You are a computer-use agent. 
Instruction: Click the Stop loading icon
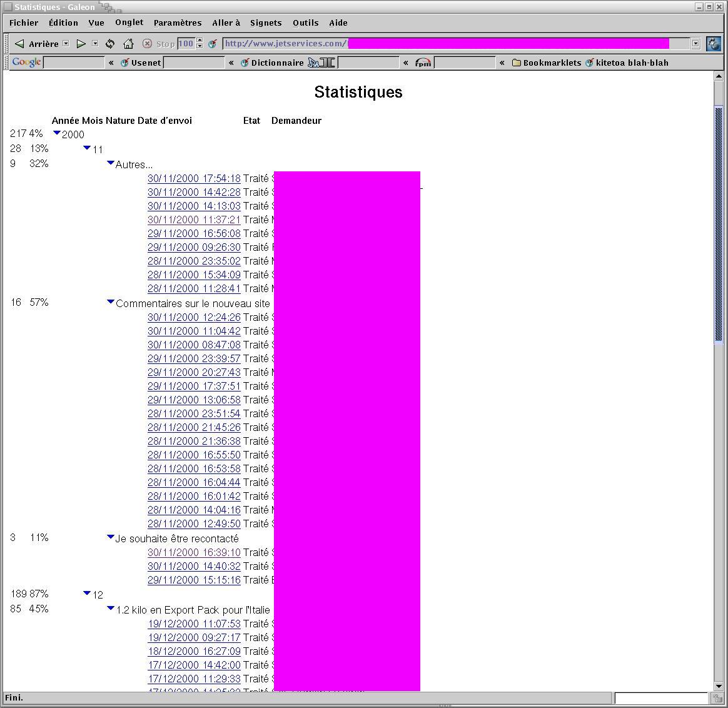[x=147, y=44]
